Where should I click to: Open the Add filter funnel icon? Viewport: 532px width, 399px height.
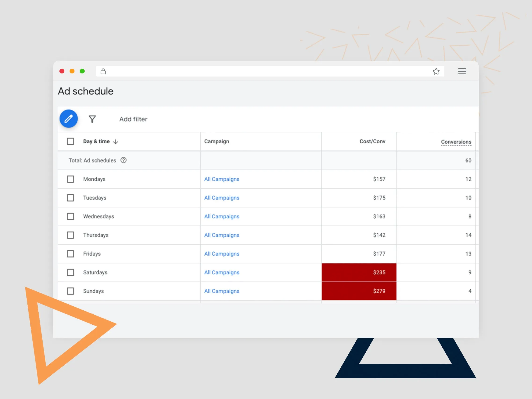point(93,119)
